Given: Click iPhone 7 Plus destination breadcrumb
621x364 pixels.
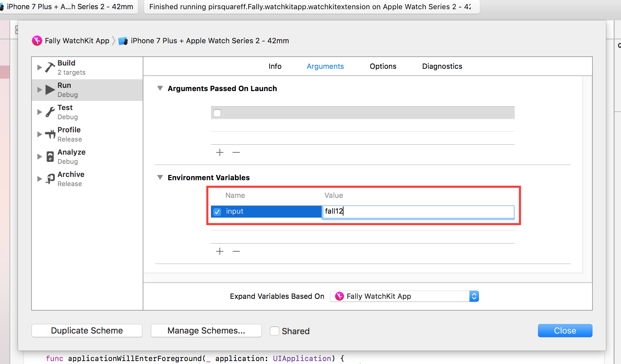Looking at the screenshot, I should click(x=210, y=41).
